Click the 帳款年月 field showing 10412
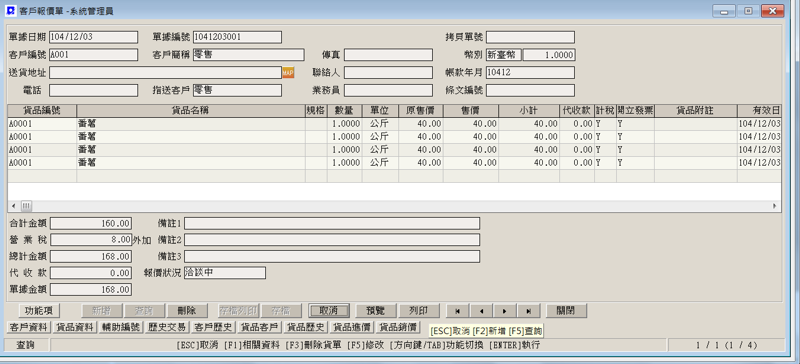 pos(530,72)
